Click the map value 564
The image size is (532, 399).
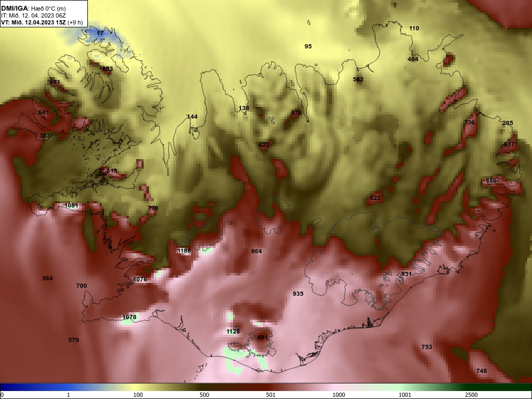(x=47, y=278)
